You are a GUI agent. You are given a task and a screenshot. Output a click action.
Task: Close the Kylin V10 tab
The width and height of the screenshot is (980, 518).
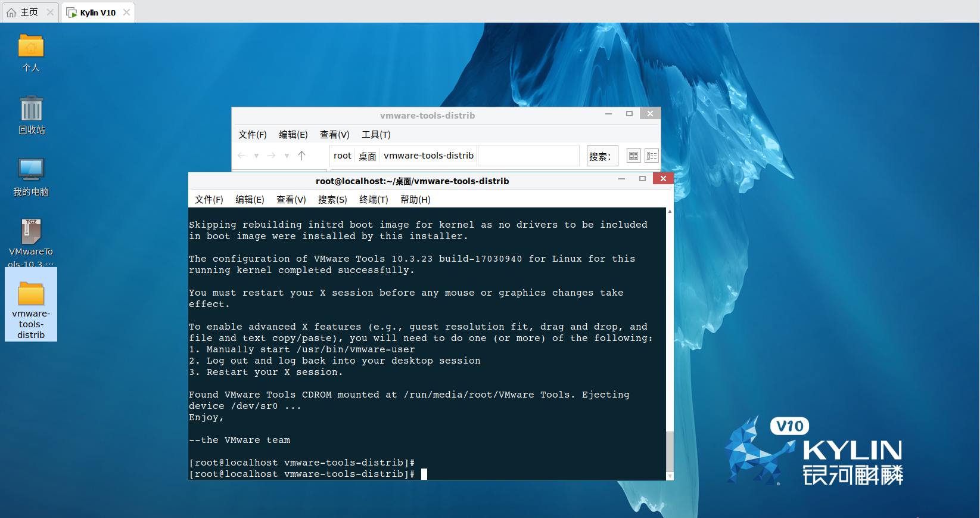(126, 12)
